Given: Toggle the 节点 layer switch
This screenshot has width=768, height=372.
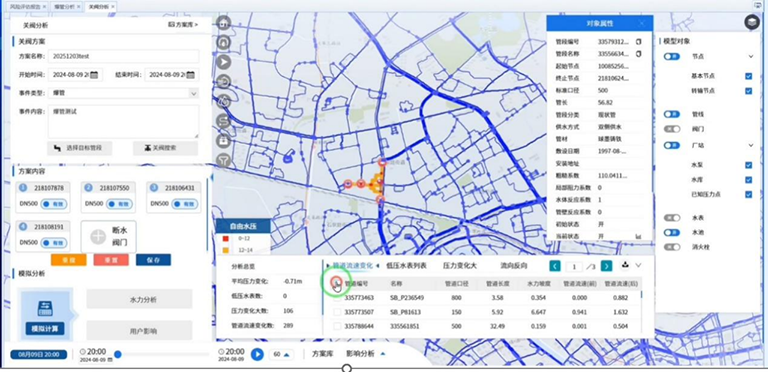Looking at the screenshot, I should (672, 57).
